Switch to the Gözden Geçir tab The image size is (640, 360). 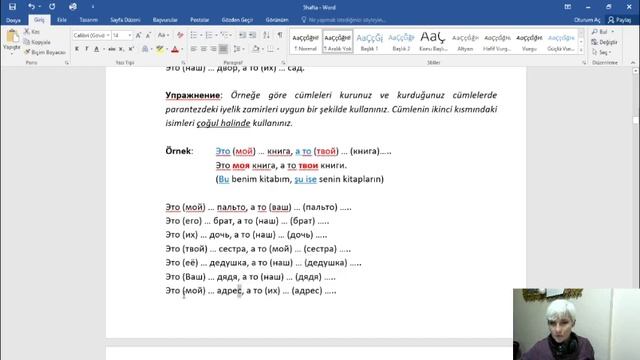point(237,20)
